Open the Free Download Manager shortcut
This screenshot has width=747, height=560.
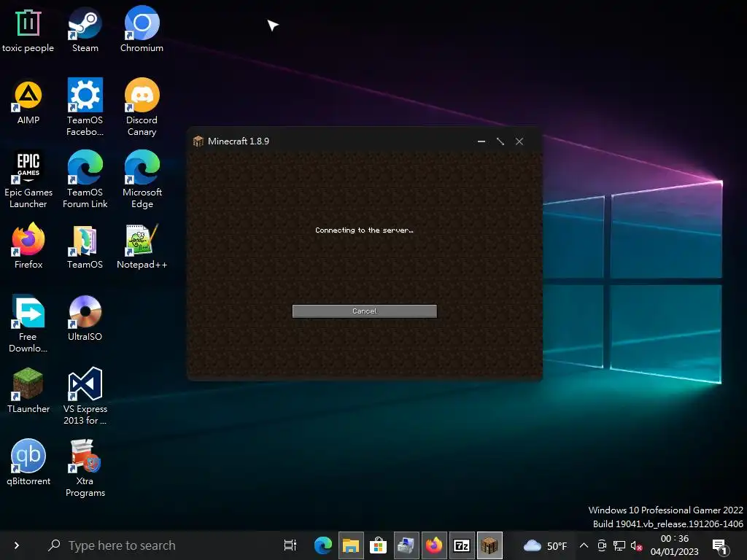[x=28, y=324]
